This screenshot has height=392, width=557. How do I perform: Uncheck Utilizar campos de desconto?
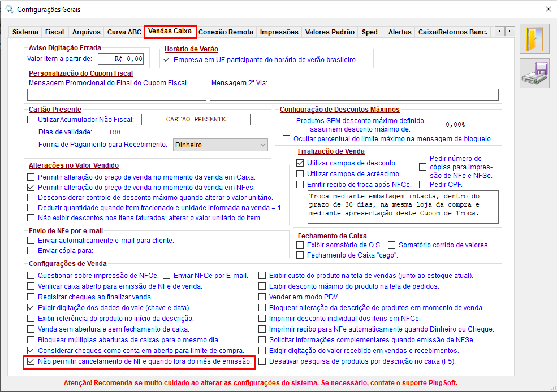(300, 163)
